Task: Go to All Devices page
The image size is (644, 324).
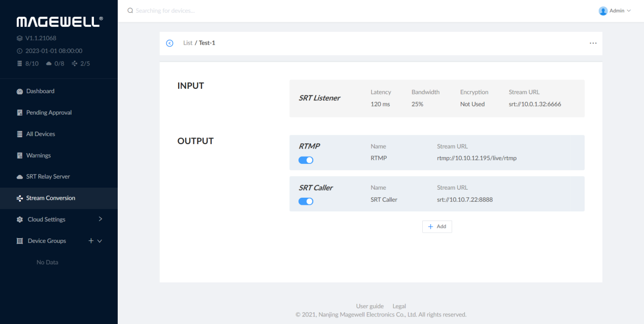Action: [41, 134]
